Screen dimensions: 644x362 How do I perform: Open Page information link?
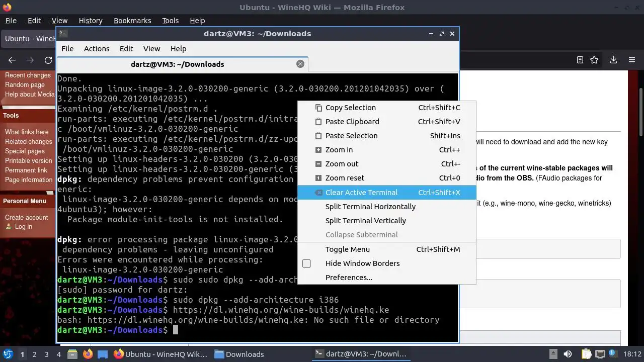[29, 180]
